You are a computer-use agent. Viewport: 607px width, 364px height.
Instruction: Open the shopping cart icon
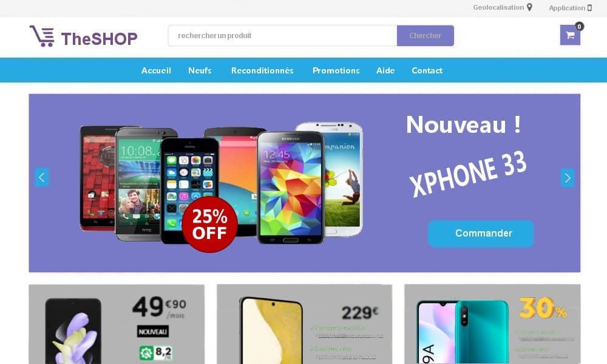570,35
